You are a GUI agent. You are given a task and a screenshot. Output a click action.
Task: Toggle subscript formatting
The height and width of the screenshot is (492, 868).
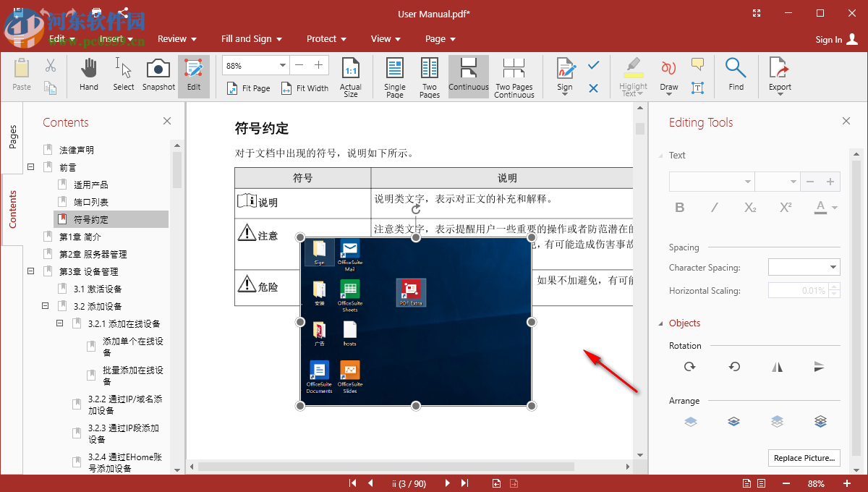click(x=749, y=207)
